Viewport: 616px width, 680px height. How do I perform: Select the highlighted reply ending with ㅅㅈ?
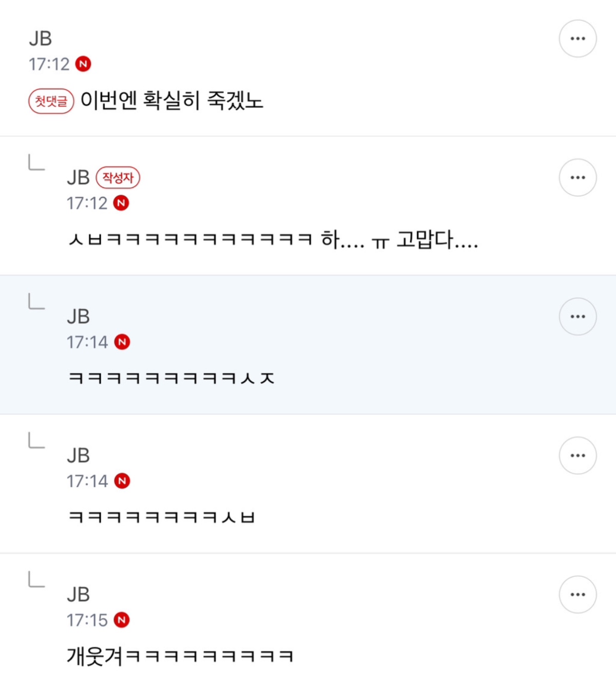pos(171,379)
